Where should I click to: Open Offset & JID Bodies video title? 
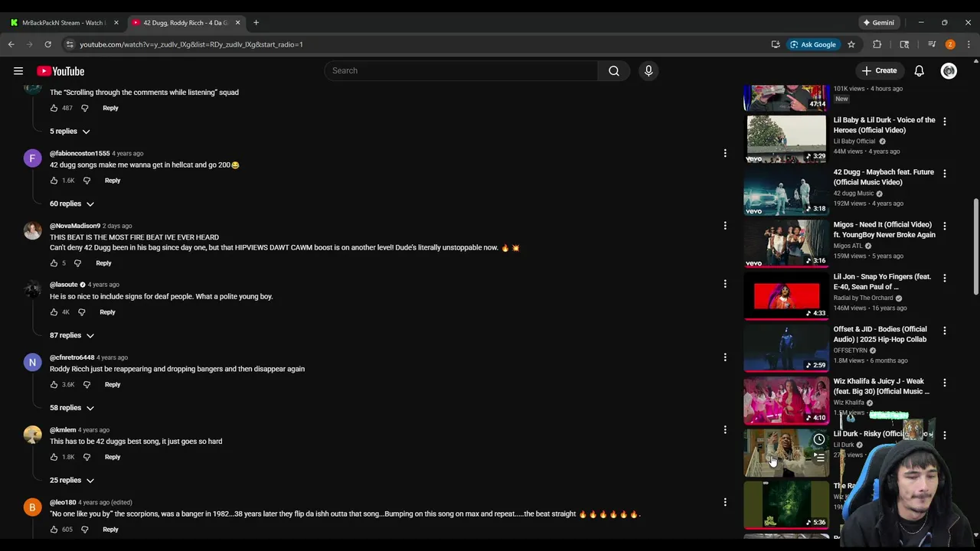tap(880, 334)
